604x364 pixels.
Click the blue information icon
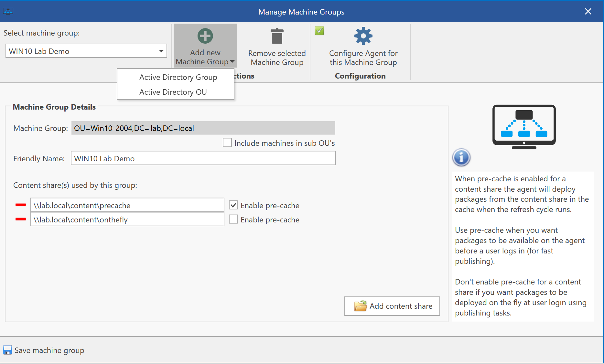(x=461, y=157)
